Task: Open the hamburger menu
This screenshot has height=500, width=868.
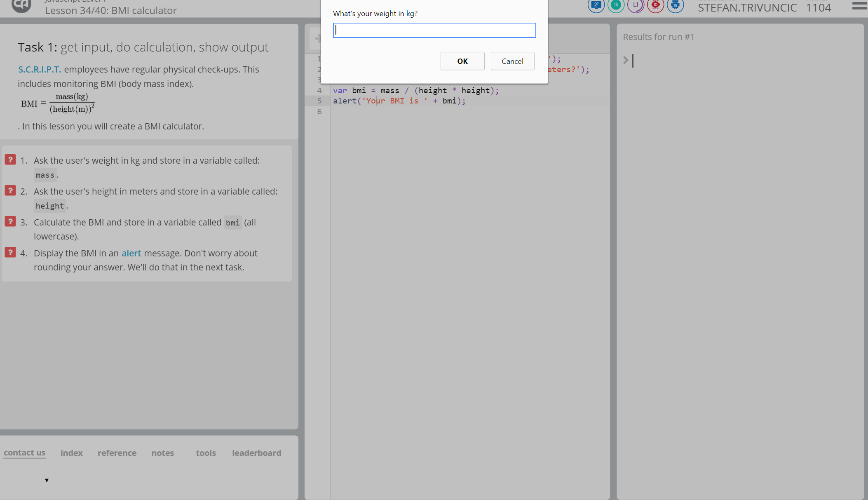Action: 859,6
